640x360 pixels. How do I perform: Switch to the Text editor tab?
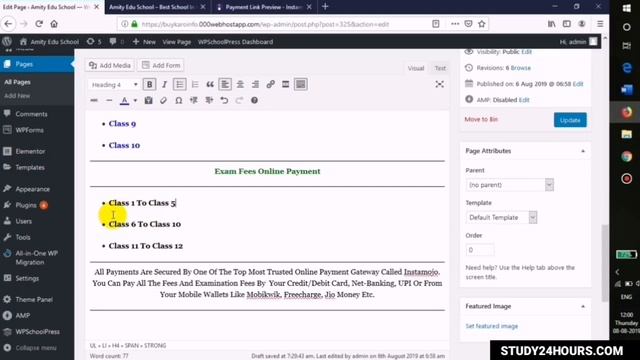[x=440, y=68]
